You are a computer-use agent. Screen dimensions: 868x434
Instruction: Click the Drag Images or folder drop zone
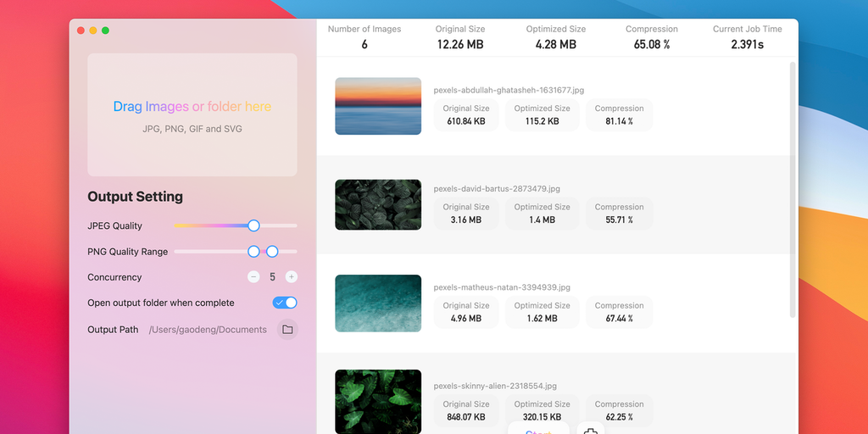tap(192, 114)
